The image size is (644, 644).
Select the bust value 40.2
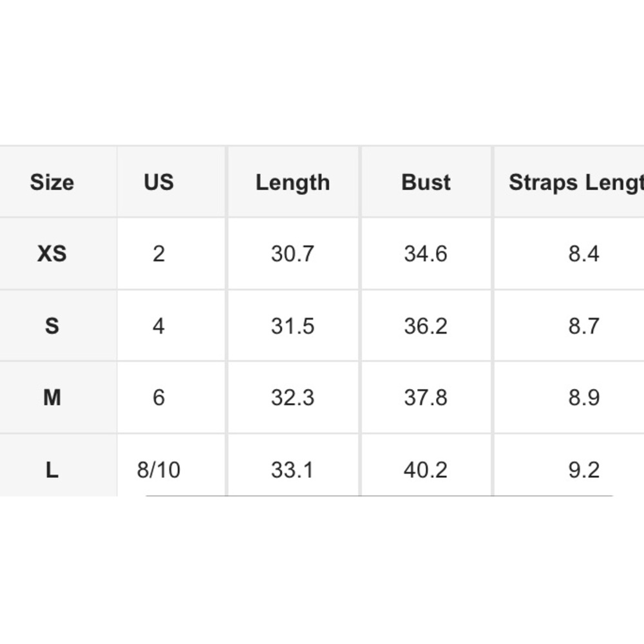426,470
